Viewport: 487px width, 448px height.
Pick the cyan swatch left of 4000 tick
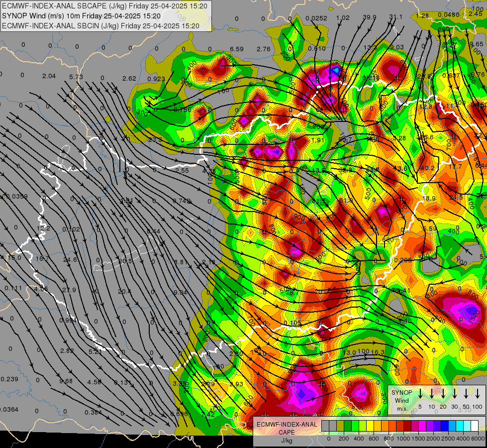(x=460, y=426)
